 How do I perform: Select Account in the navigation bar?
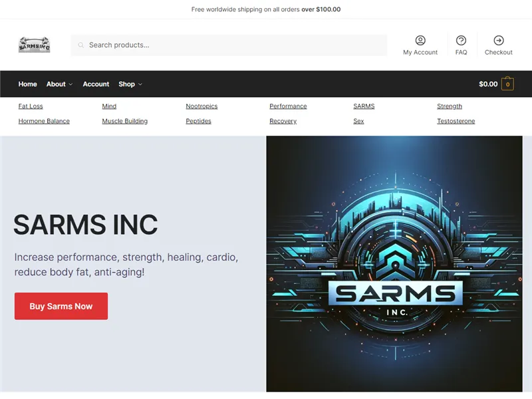[96, 84]
